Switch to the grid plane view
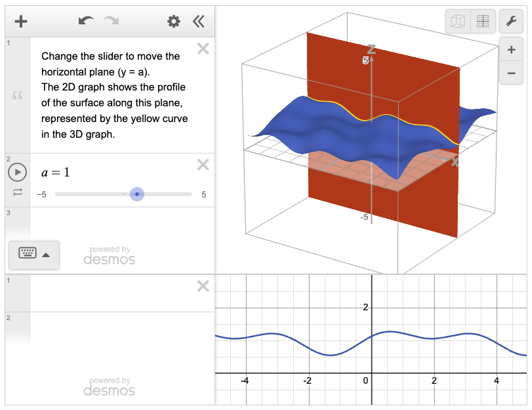 coord(483,22)
